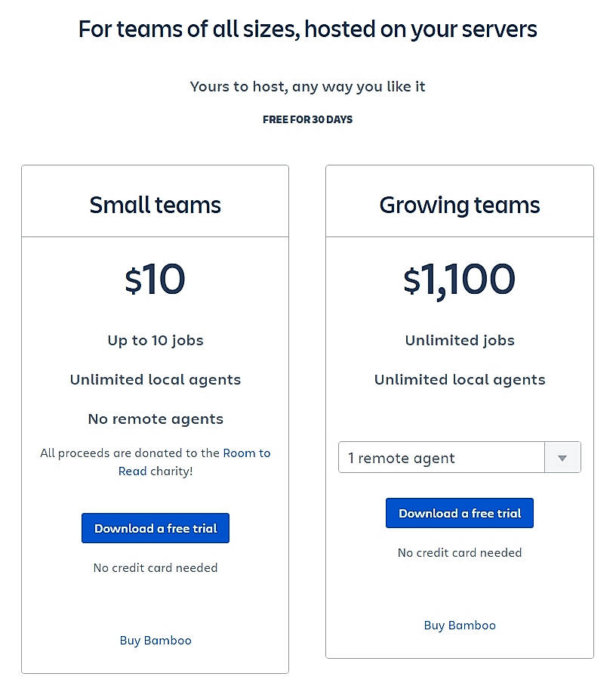Click 'Unlimited local agents' in Growing teams card

460,379
